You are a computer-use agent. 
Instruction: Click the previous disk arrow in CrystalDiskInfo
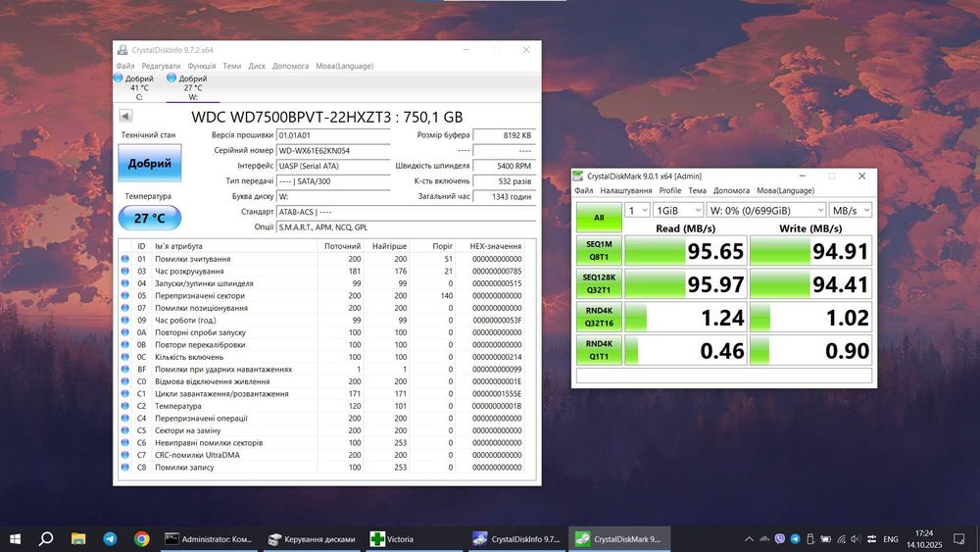[125, 116]
